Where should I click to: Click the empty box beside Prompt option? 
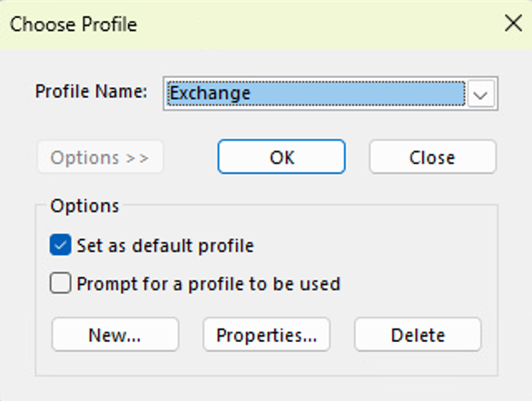pos(61,283)
